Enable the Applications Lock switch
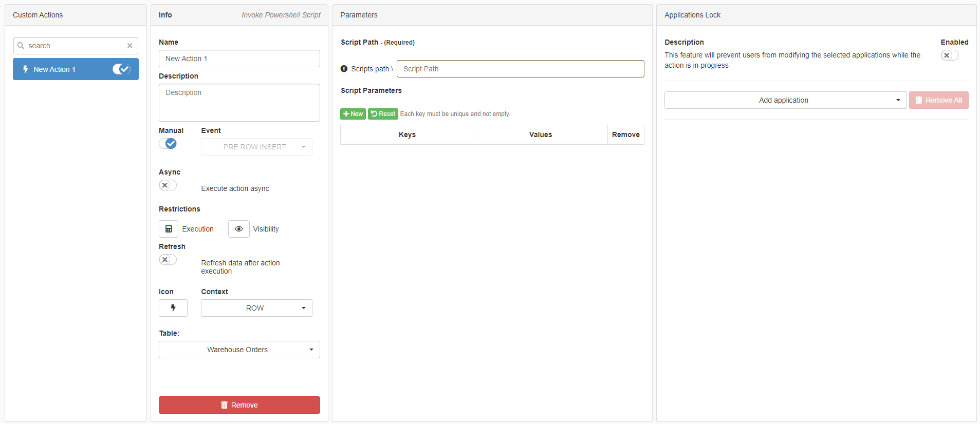The height and width of the screenshot is (424, 980). [x=950, y=55]
